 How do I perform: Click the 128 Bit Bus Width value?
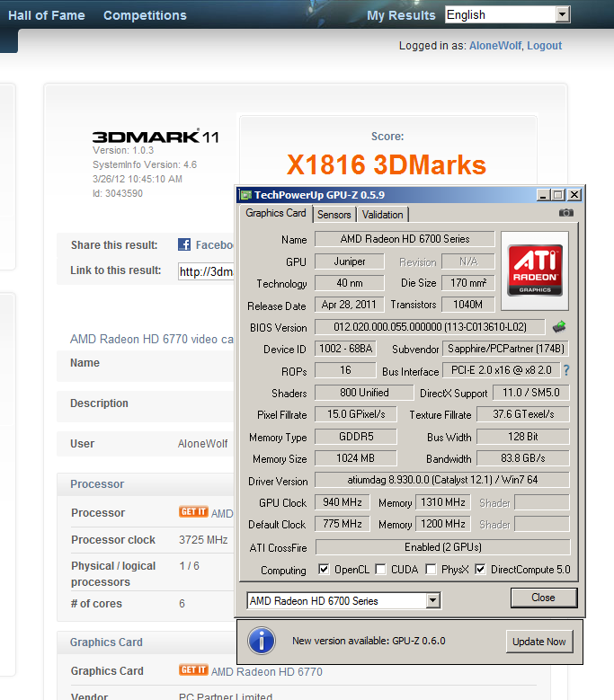pos(523,436)
